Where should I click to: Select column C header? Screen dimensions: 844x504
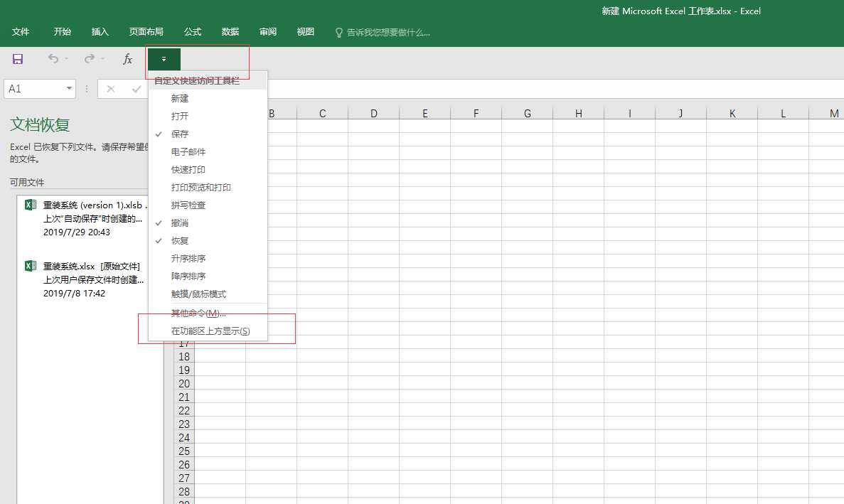(x=322, y=113)
